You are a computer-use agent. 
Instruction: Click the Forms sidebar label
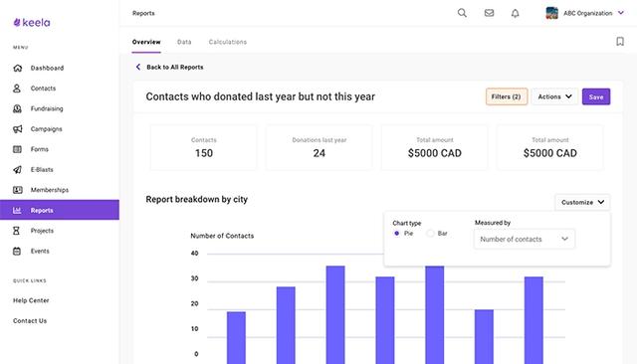(x=40, y=149)
